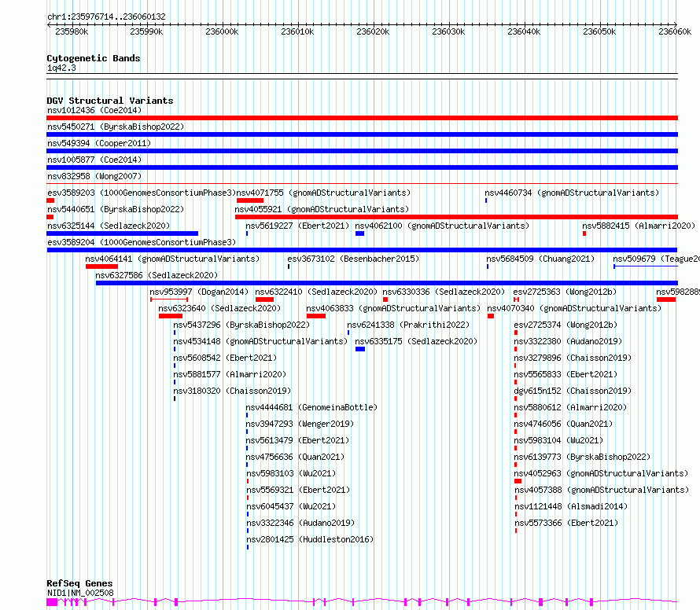The height and width of the screenshot is (610, 700).
Task: Open nsv832958 (Wong2007) variant entry
Action: point(94,176)
